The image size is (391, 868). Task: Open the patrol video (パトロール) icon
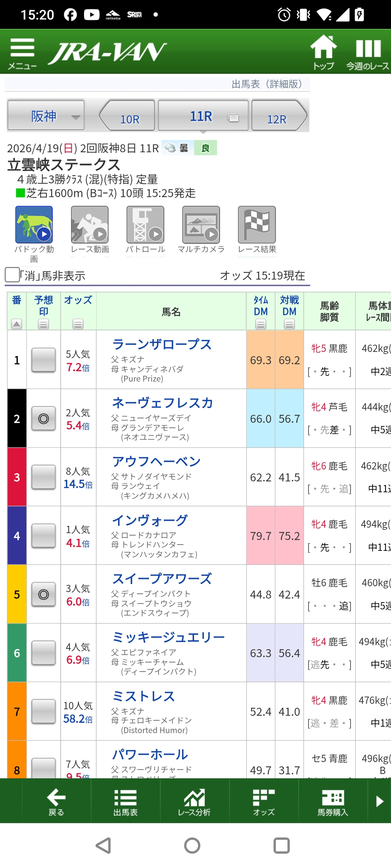pyautogui.click(x=145, y=225)
